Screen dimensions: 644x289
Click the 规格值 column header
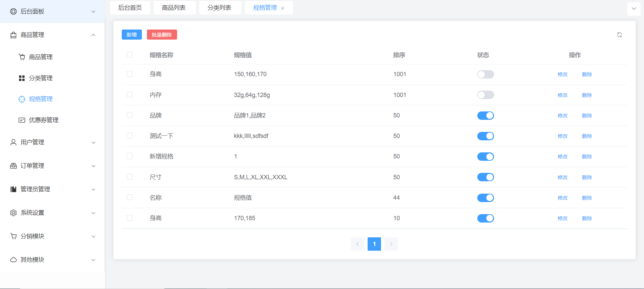tap(243, 55)
